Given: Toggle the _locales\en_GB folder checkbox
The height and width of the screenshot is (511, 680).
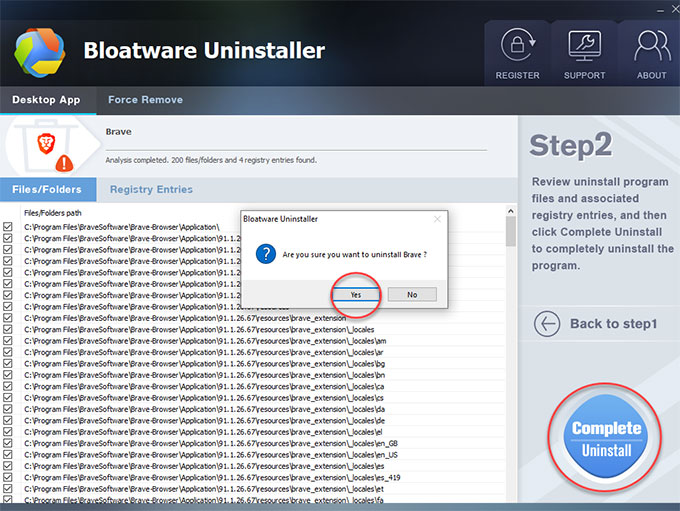Looking at the screenshot, I should tap(8, 443).
